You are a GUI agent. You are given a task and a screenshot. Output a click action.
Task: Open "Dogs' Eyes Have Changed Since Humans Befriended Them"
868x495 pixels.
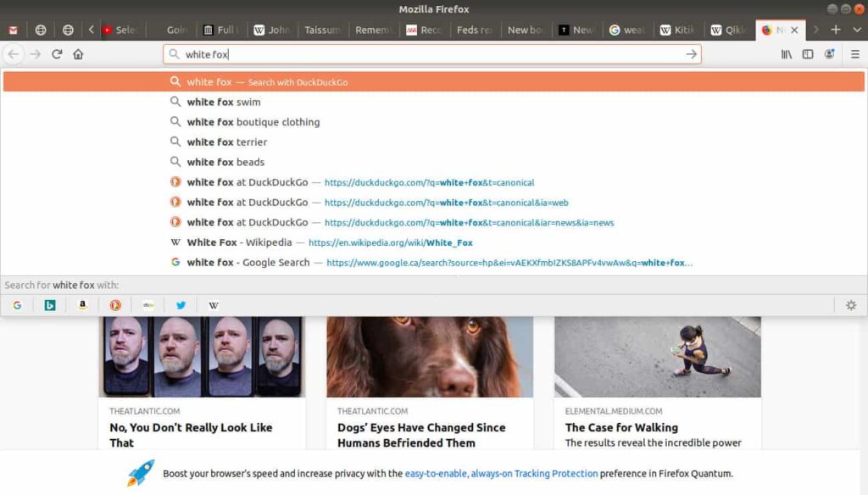[x=421, y=435]
